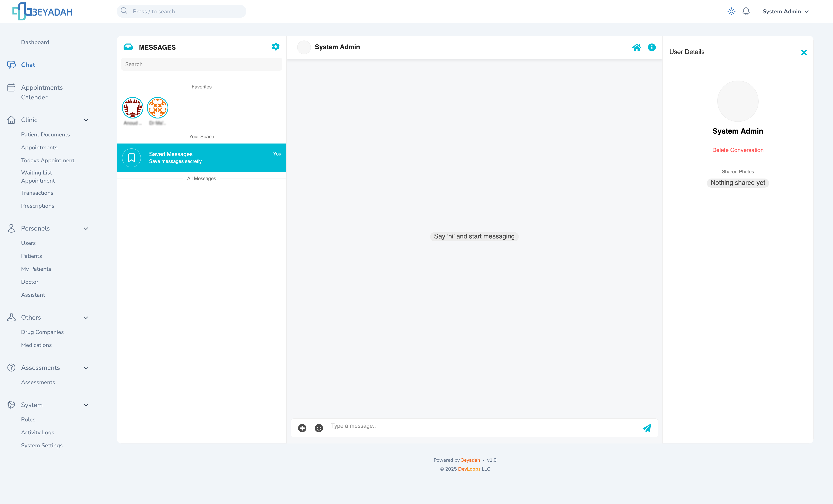
Task: Collapse the Personels menu section
Action: [86, 228]
